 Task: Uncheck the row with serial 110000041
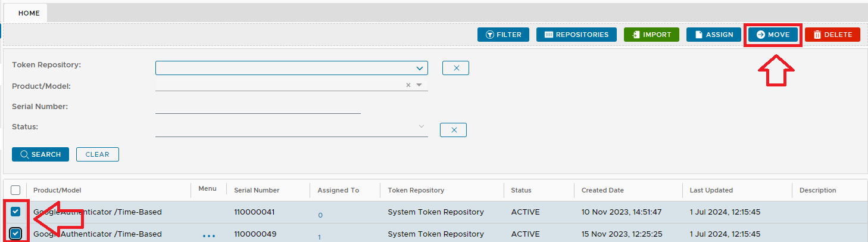click(16, 212)
